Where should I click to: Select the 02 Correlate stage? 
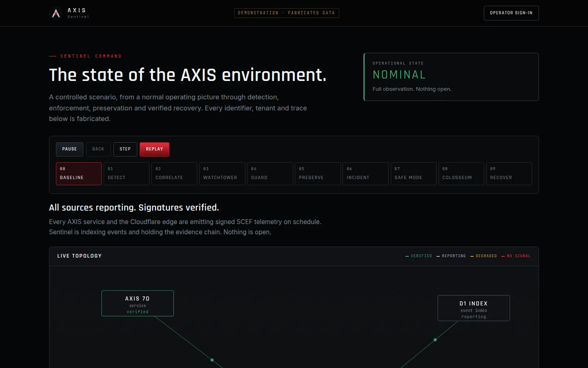(174, 174)
